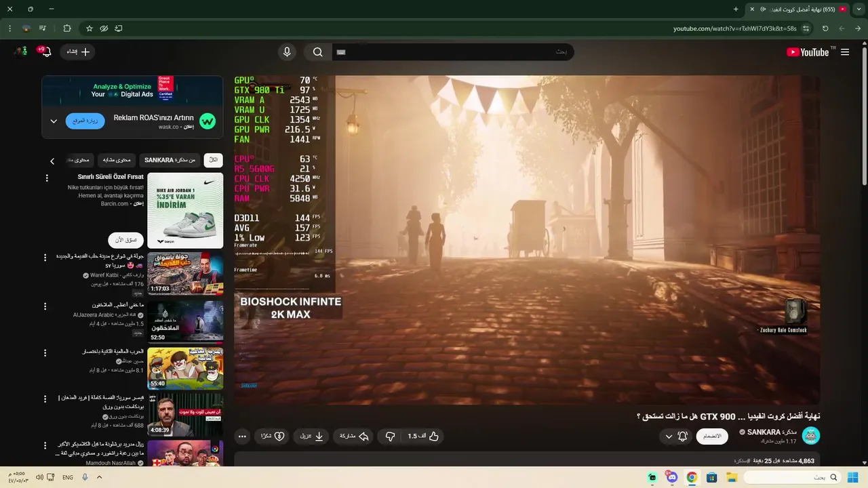
Task: Go to YouTube home via the logo
Action: (808, 52)
